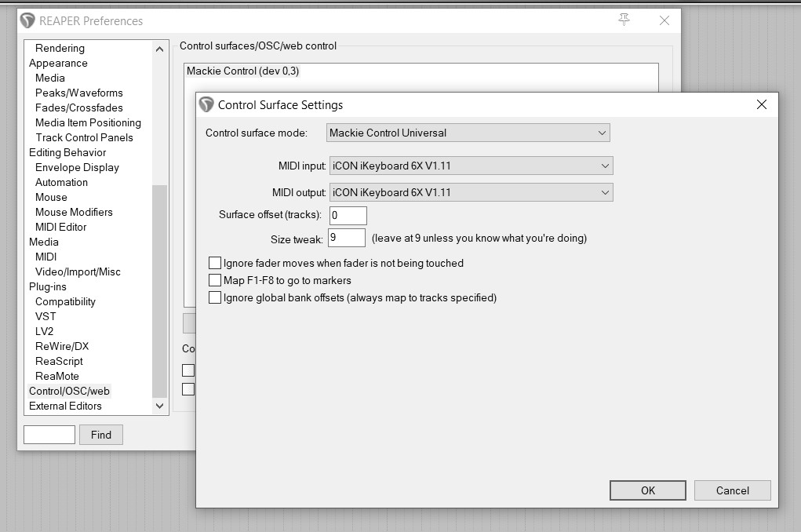Open the Appearance preferences page

tap(58, 63)
